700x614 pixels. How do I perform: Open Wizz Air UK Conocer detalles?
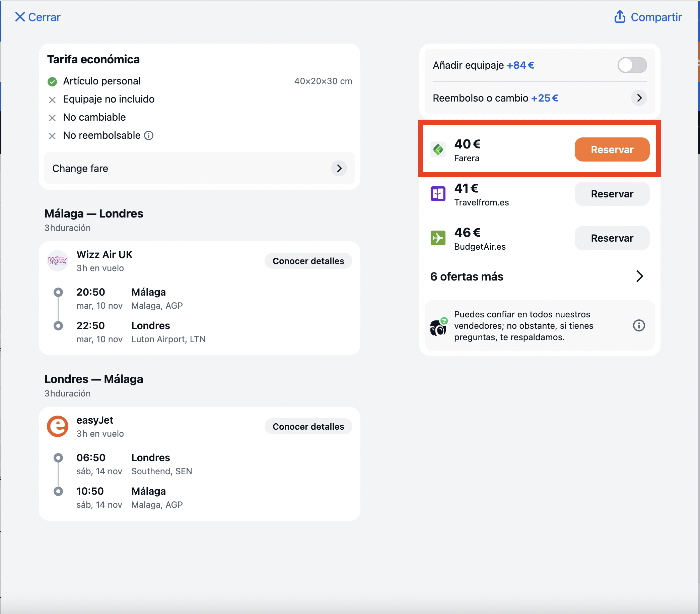click(308, 261)
